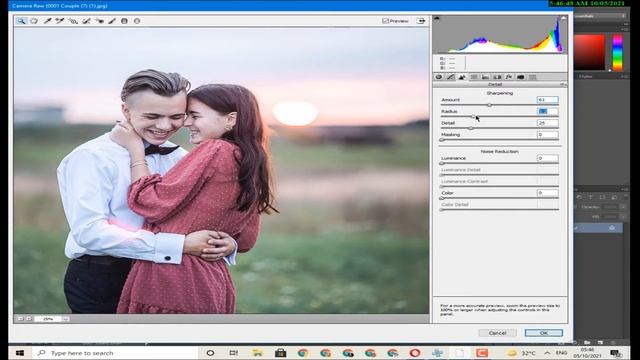Click the 32°C weather widget on taskbar
Screen dimensions: 640x360
(521, 353)
